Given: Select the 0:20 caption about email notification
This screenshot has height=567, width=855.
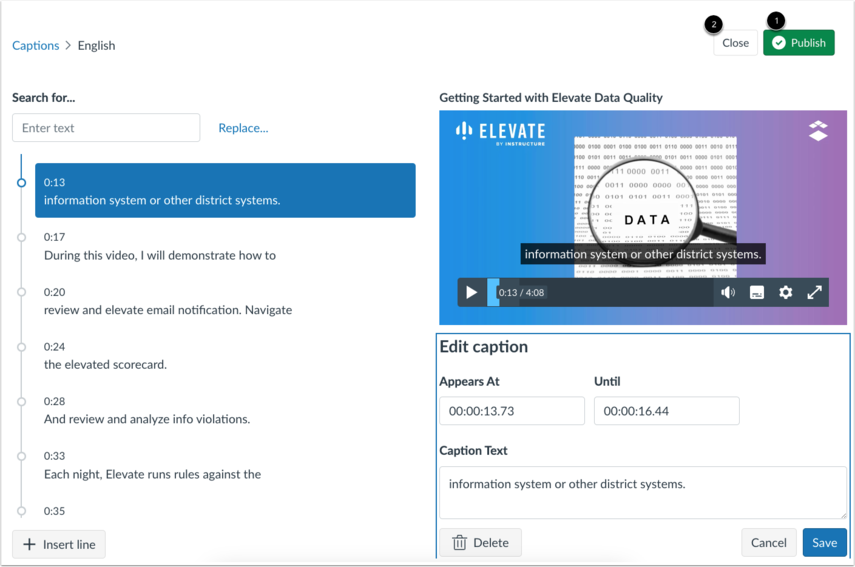Looking at the screenshot, I should pos(225,301).
